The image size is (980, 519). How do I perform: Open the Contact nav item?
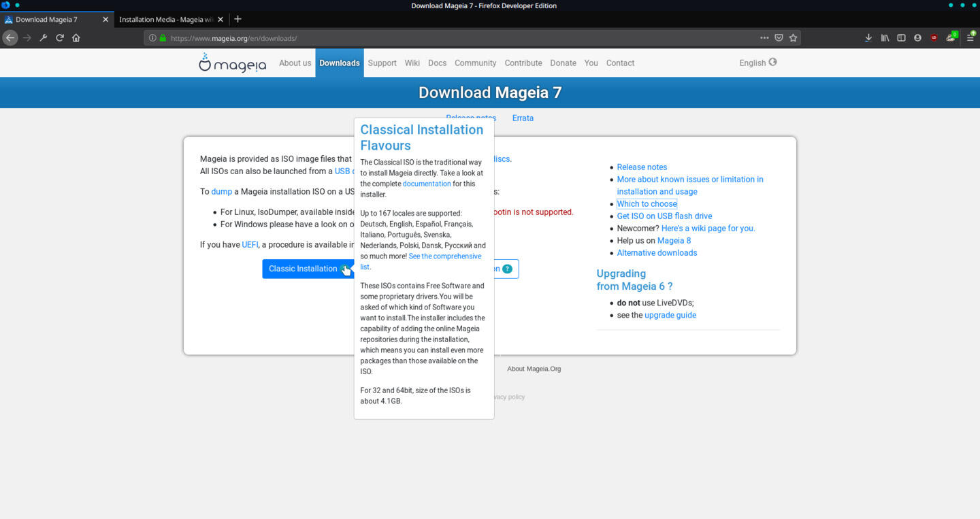[x=620, y=63]
